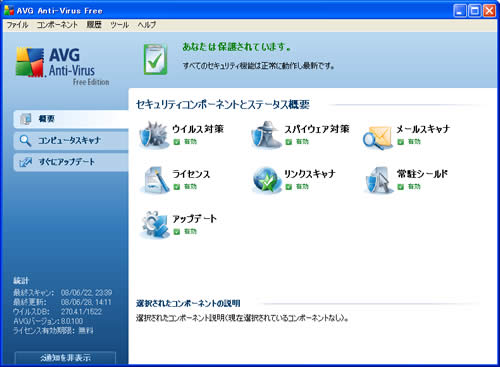Click green status mark under アップデート
The width and height of the screenshot is (500, 367).
177,232
